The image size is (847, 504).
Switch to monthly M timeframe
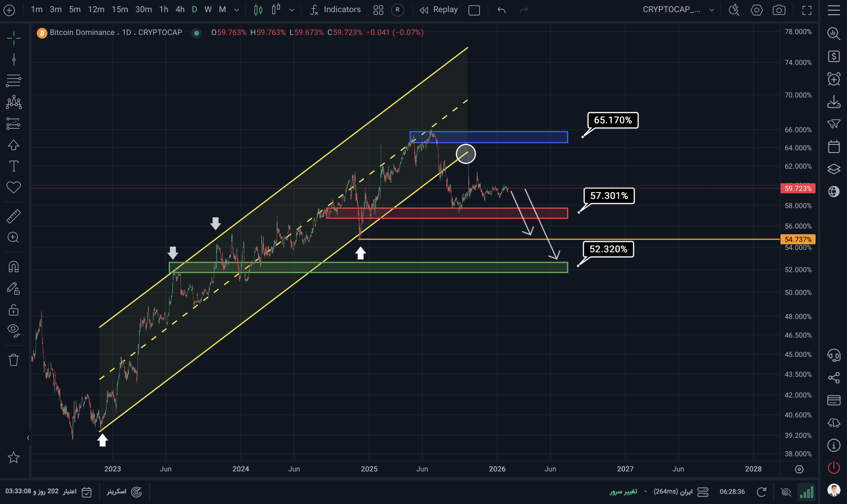point(223,10)
